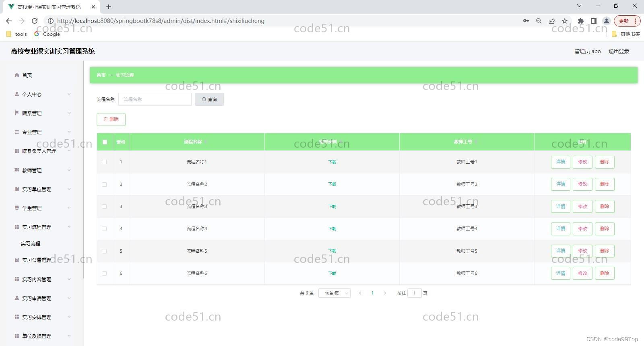
Task: Click the 流程名称5 cell
Action: (x=196, y=251)
